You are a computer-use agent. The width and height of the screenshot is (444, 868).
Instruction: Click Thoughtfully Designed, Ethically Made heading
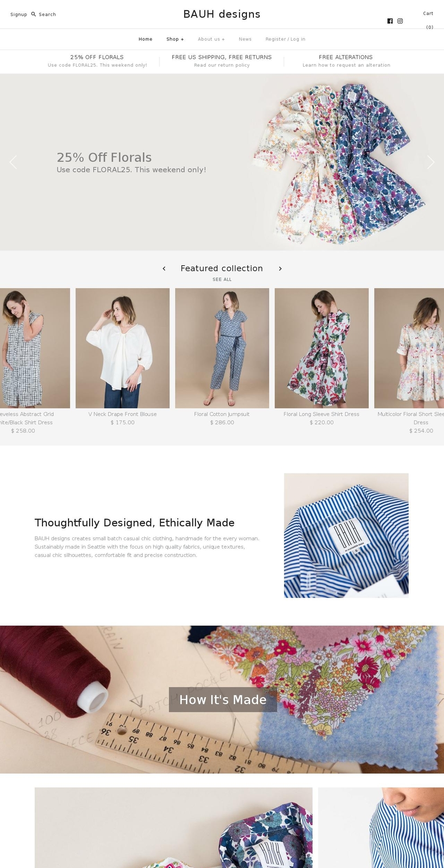[x=135, y=523]
